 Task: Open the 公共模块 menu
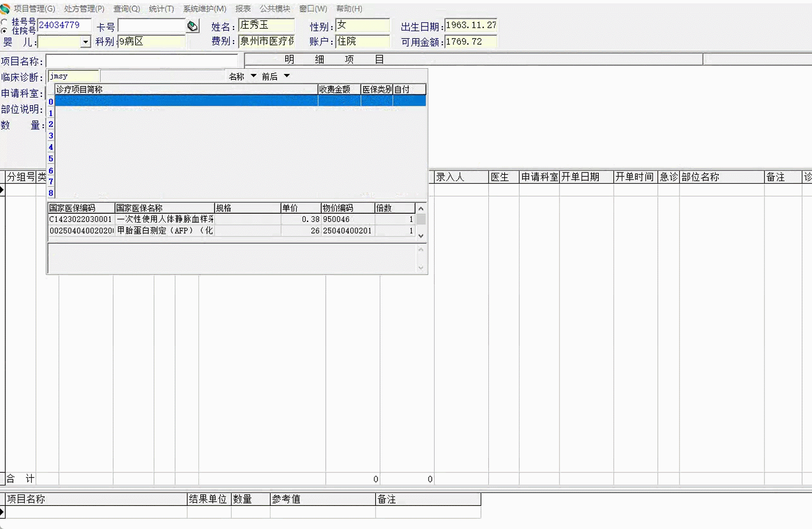[x=275, y=9]
